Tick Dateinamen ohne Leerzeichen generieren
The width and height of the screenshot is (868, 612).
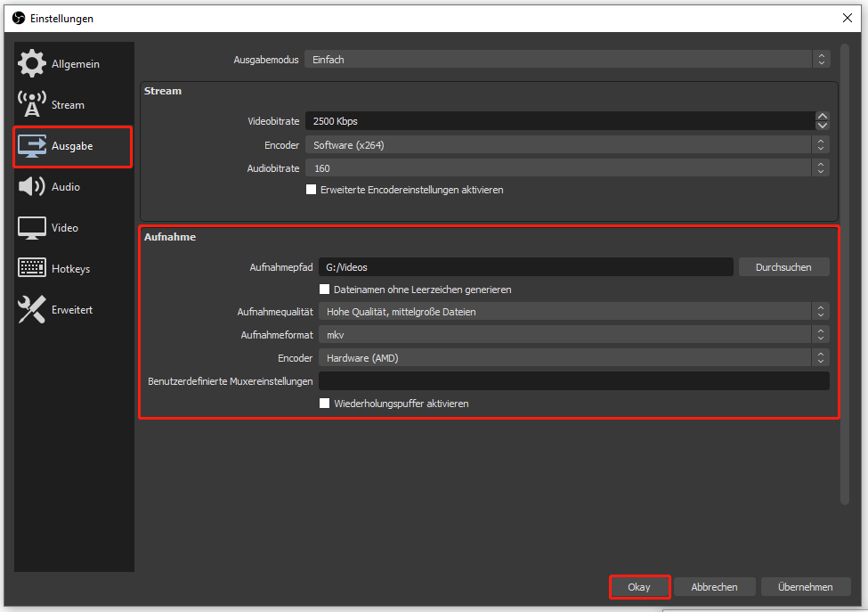[x=324, y=290]
